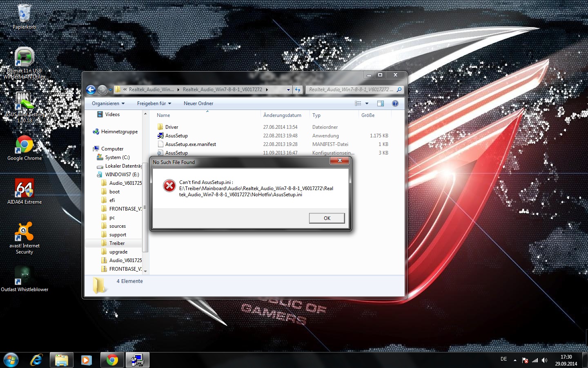Open the Organisieren menu

(108, 103)
